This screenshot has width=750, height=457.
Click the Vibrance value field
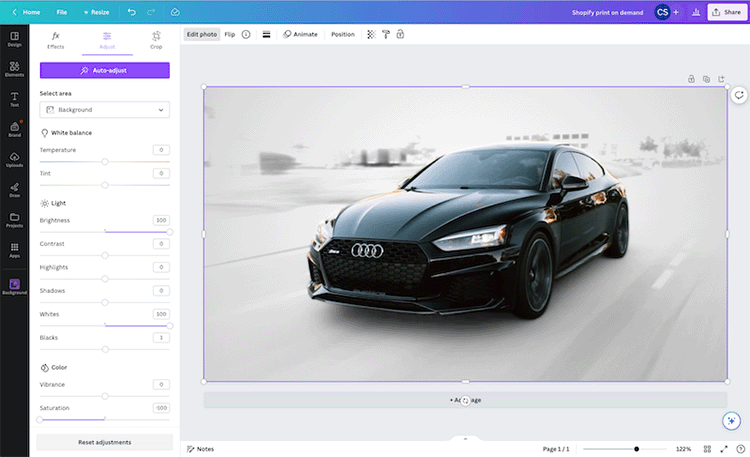click(161, 384)
